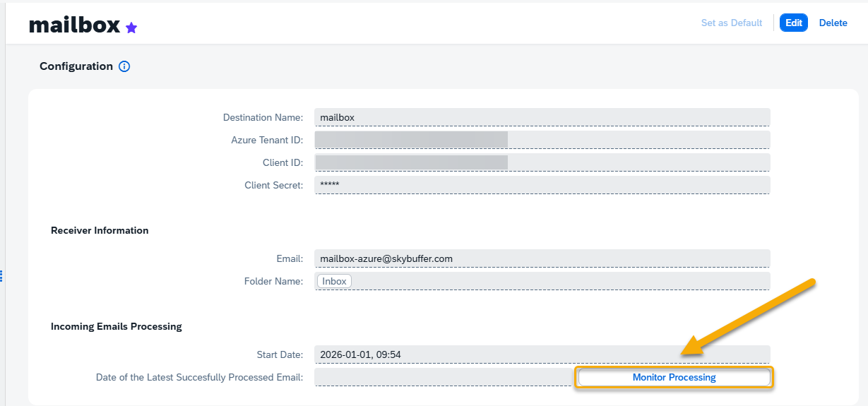Click the Start Date field
868x406 pixels.
[x=542, y=354]
